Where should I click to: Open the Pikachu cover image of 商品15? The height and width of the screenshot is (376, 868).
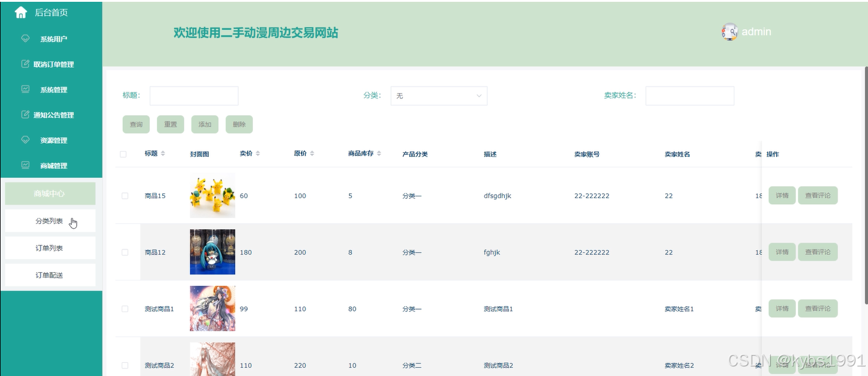pos(212,195)
